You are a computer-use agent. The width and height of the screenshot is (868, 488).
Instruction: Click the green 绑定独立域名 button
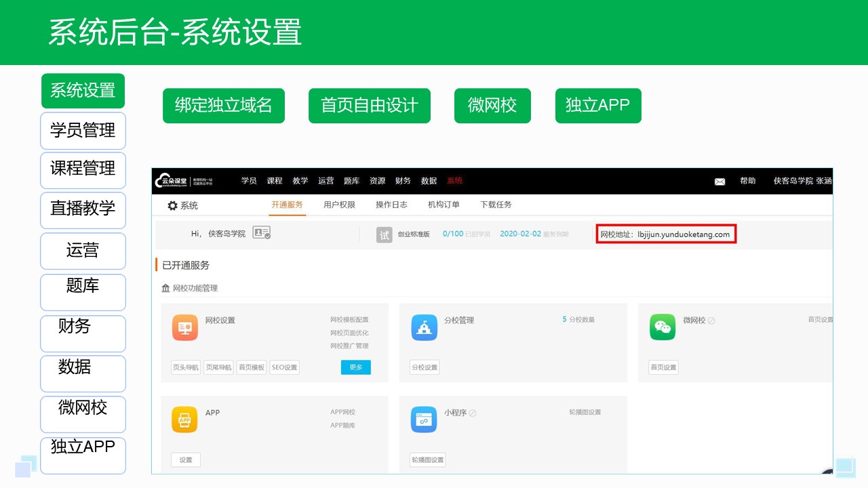pos(224,106)
